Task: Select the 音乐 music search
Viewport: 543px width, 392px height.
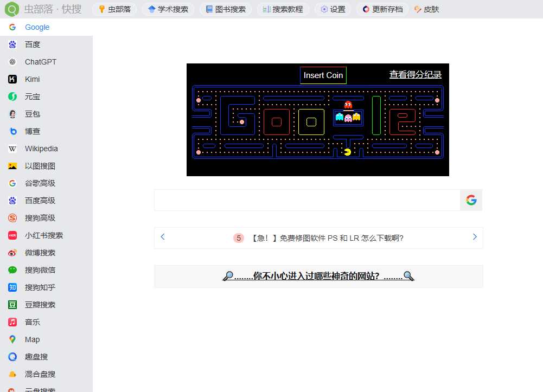Action: [32, 322]
